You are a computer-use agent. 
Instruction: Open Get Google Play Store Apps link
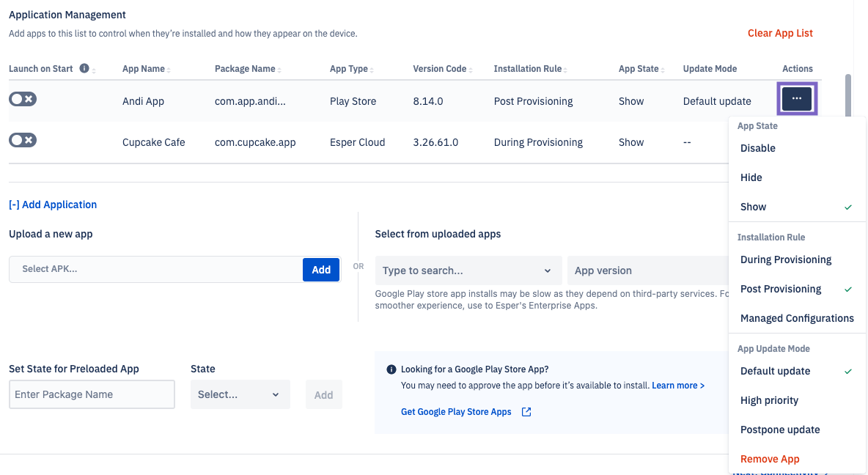point(456,412)
